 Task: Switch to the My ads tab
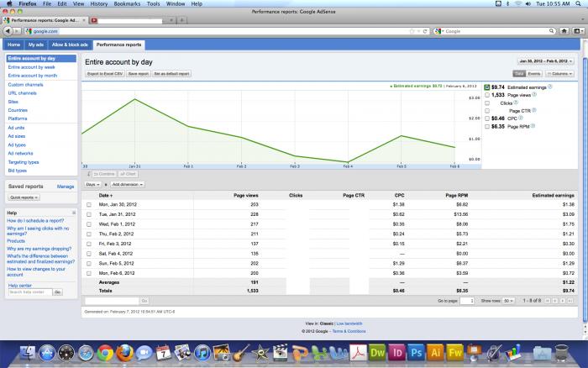[36, 45]
